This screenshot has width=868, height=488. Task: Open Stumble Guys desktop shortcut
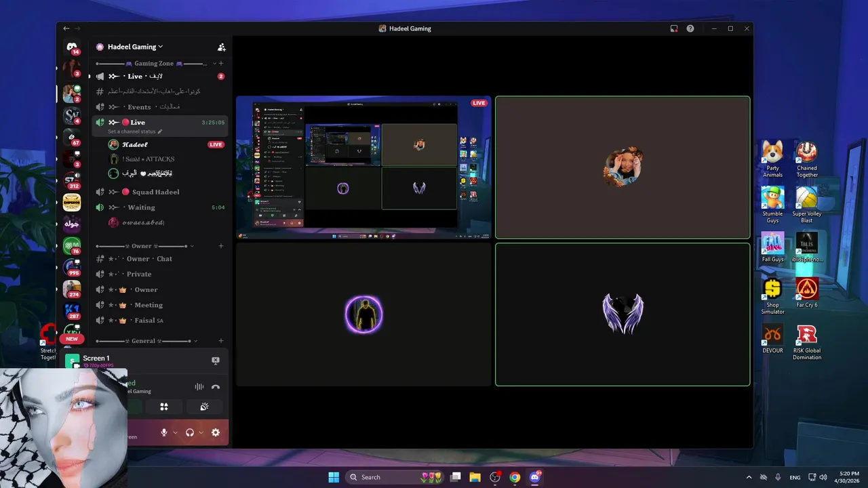click(x=772, y=205)
